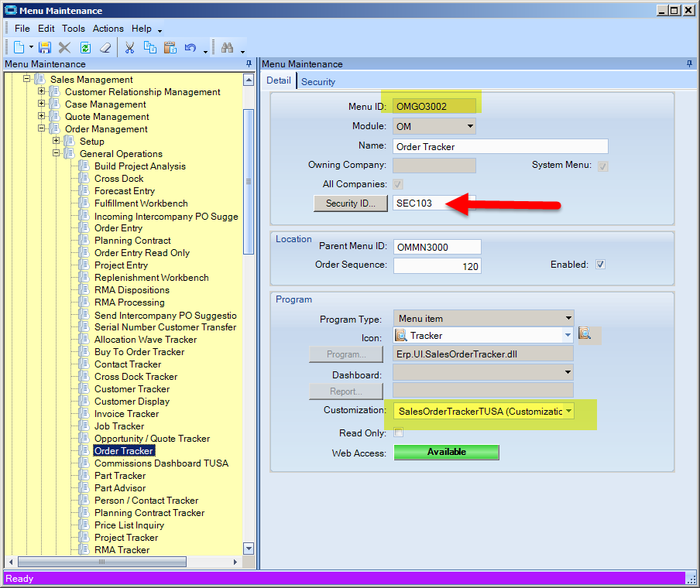
Task: Collapse the Order Management tree node
Action: click(42, 129)
